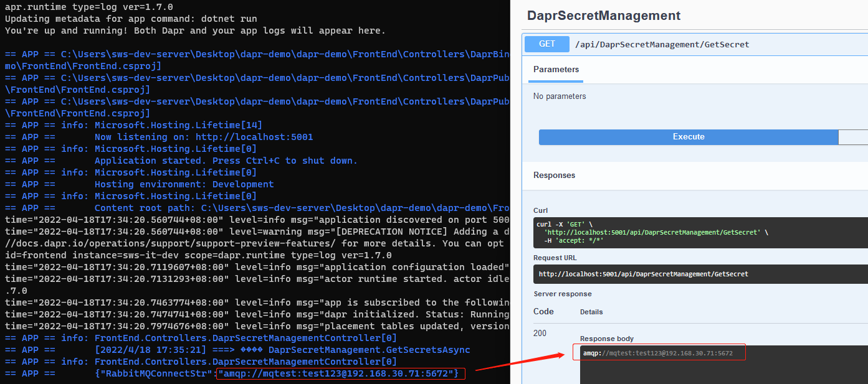Click the curl command code block
Screen dimensions: 868x384
point(700,233)
